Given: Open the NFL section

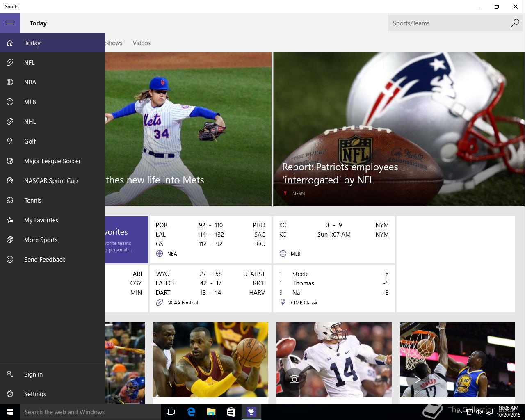Looking at the screenshot, I should click(52, 62).
